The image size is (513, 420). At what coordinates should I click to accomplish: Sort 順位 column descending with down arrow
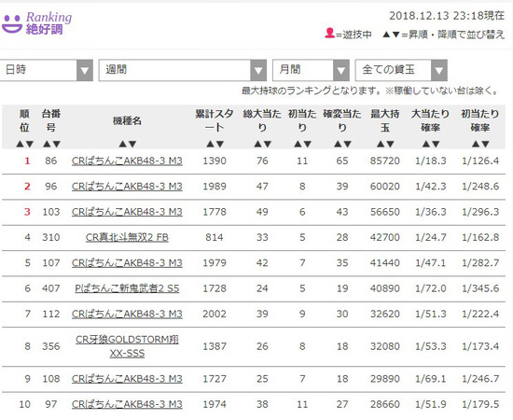click(29, 144)
